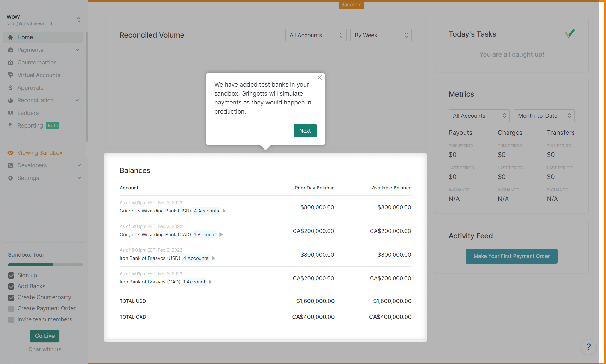Click the 1 Account badge for Iron Bank CAD
606x364 pixels.
pos(194,282)
